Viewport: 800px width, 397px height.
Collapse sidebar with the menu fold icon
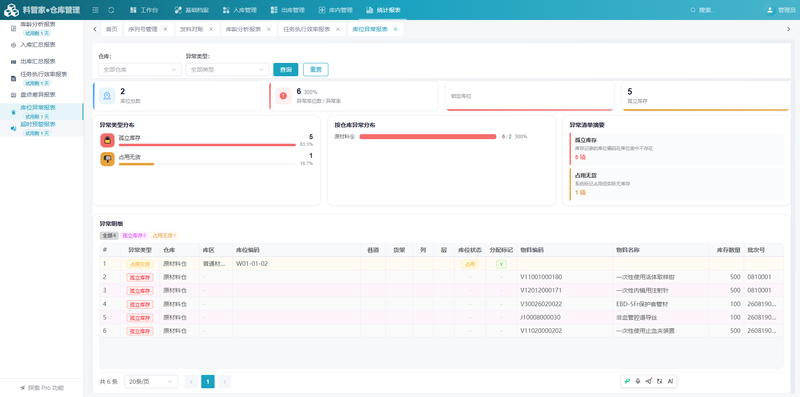coord(95,10)
